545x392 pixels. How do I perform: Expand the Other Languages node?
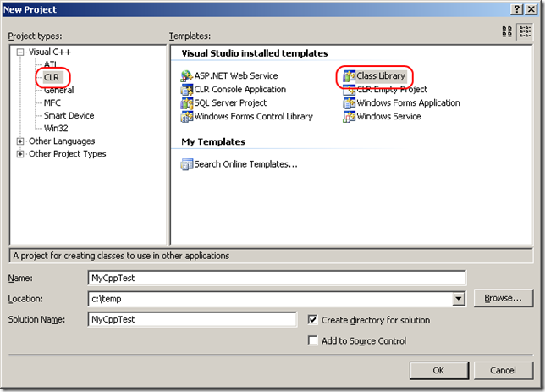20,141
